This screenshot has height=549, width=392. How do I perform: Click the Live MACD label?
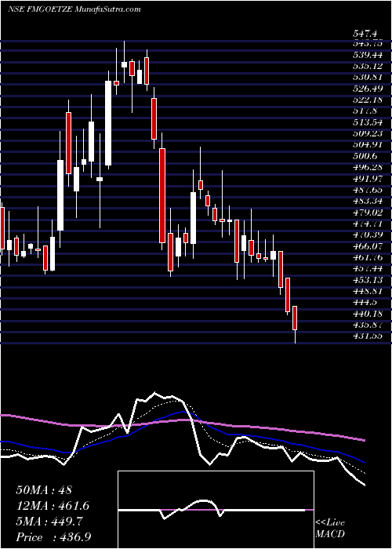tap(330, 529)
